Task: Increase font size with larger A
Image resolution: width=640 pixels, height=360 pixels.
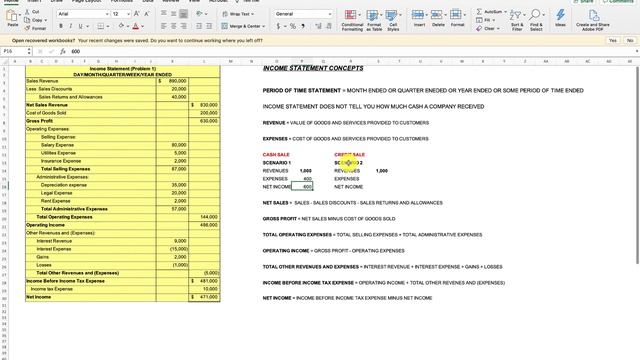Action: pos(137,14)
